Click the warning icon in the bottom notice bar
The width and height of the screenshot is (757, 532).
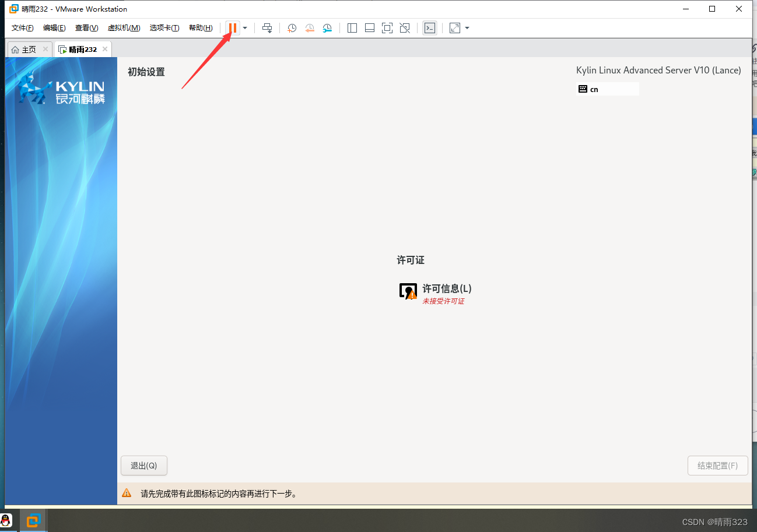[127, 493]
